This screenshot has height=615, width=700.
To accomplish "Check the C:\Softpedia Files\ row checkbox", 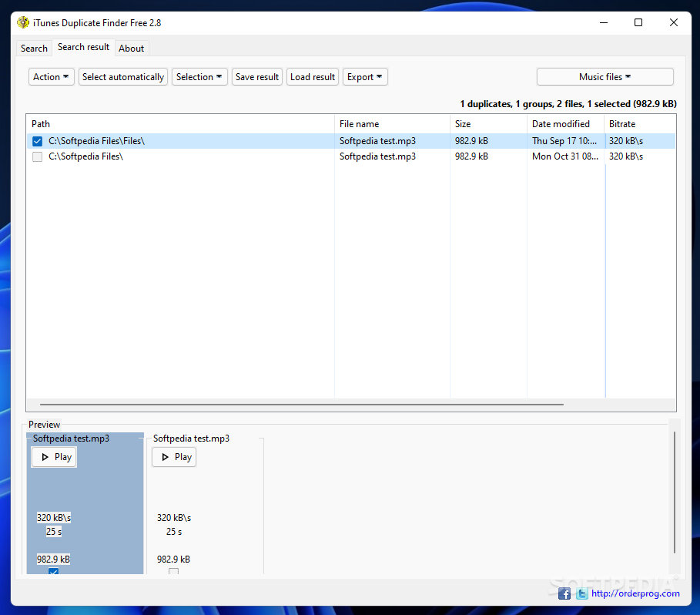I will pos(38,156).
